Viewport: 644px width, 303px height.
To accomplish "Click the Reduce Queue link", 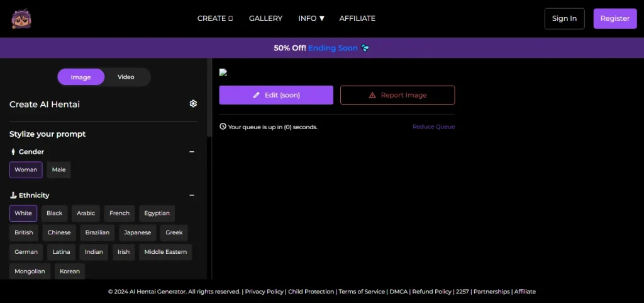I will click(x=434, y=127).
